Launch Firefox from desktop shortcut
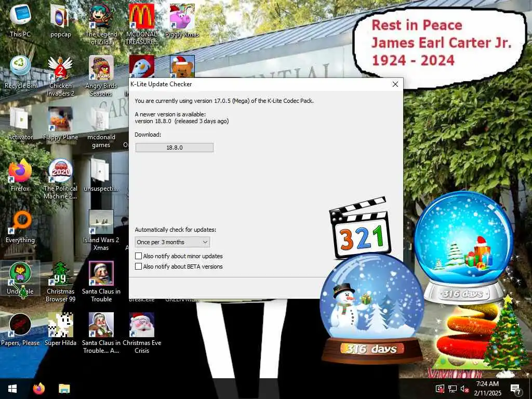 point(20,175)
